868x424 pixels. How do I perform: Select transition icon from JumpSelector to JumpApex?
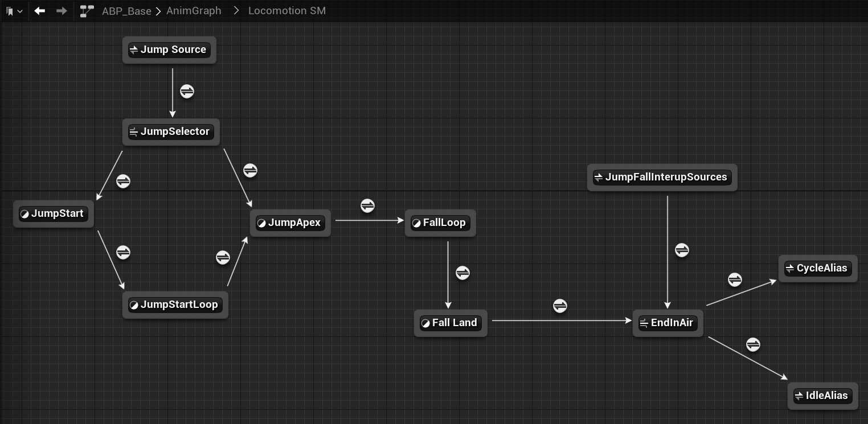pos(250,170)
